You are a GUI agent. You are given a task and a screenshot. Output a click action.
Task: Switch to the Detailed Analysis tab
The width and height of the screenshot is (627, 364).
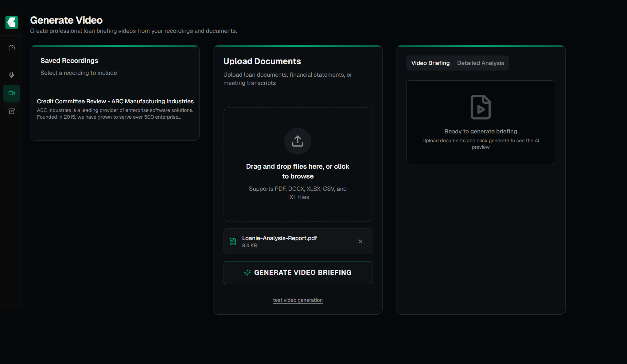pos(481,63)
